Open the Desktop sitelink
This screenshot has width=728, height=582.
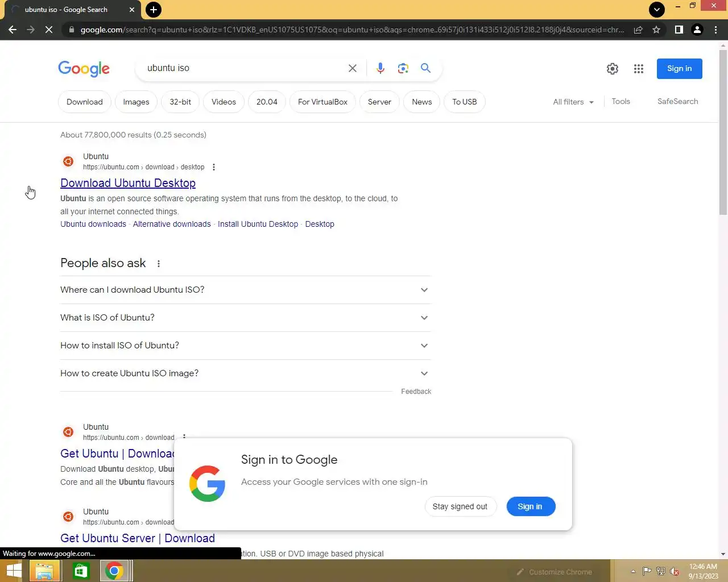320,225
